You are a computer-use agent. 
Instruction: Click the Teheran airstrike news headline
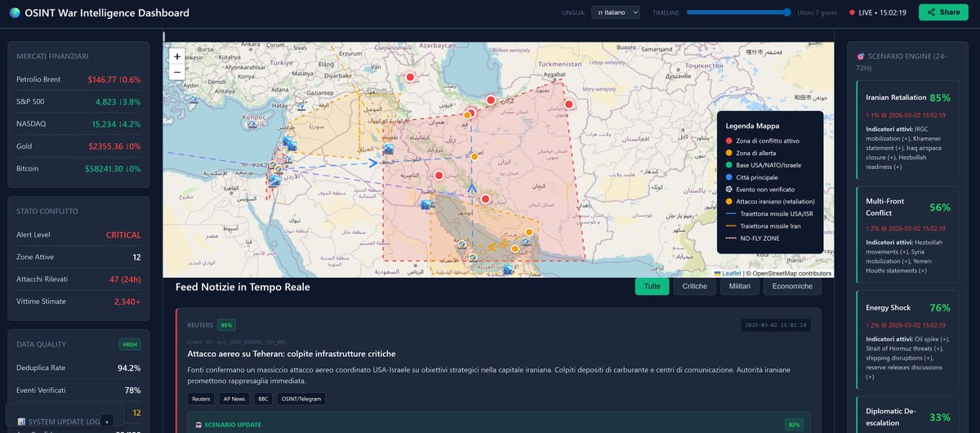pos(292,354)
